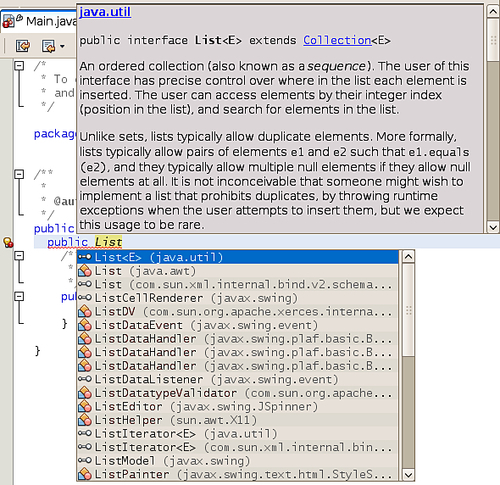Screen dimensions: 500x485
Task: Click the javadoc popup scrollbar thumb
Action: (492, 40)
